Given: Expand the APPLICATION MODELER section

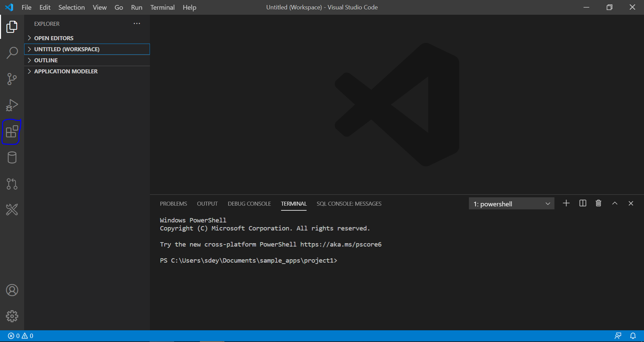Looking at the screenshot, I should [66, 71].
